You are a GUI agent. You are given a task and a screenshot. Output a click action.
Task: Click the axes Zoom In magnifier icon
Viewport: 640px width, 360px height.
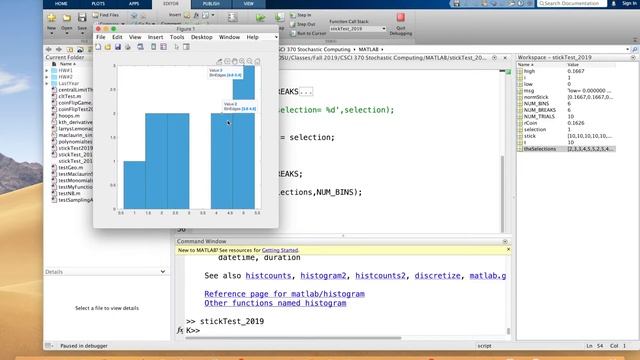click(242, 61)
